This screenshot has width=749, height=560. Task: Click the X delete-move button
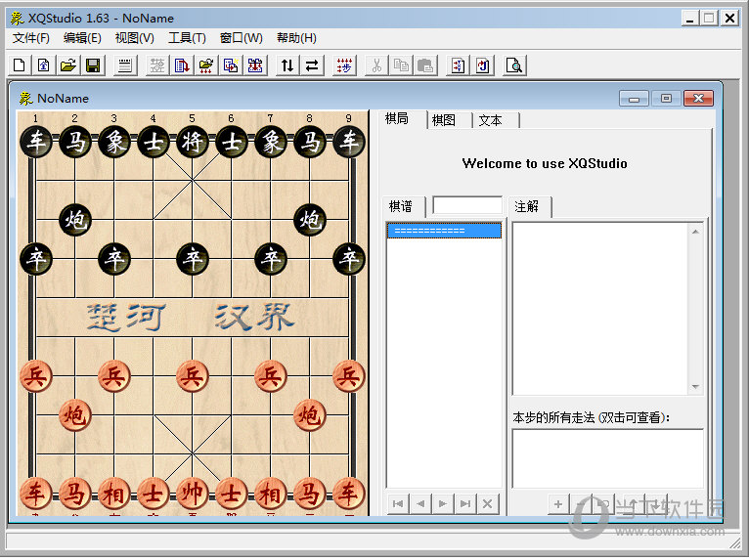(x=488, y=503)
